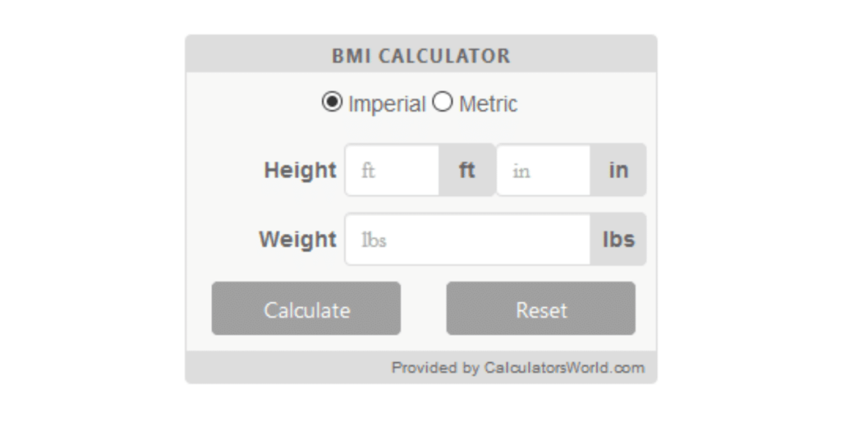868x422 pixels.
Task: Open the CalculatorsWorld.com link
Action: point(565,368)
